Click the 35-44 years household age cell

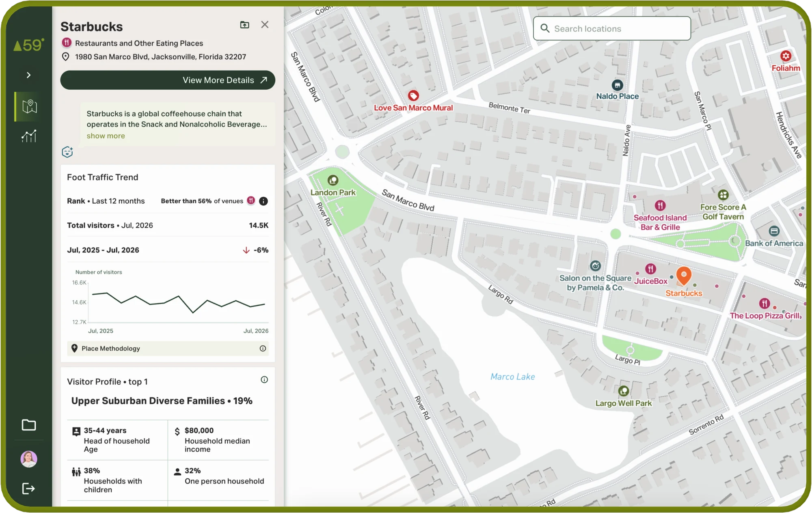tap(117, 440)
